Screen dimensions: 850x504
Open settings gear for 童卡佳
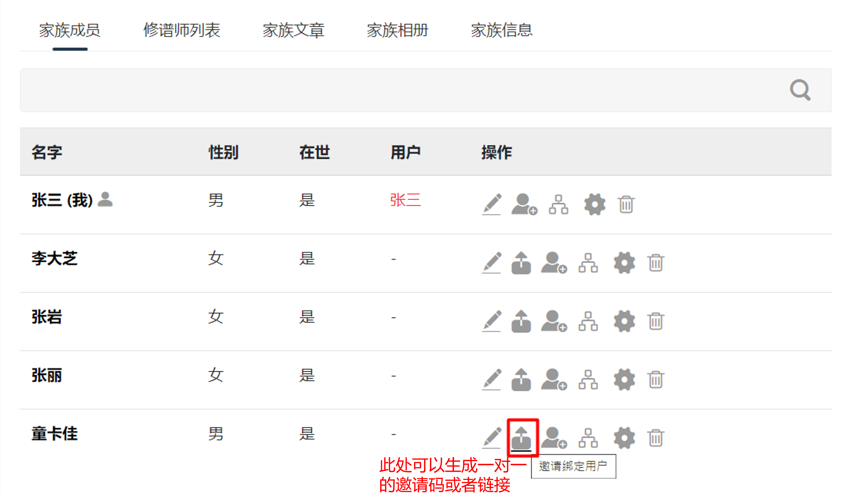pos(624,438)
